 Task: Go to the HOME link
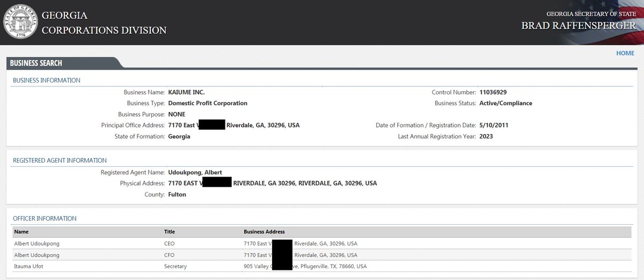click(x=625, y=53)
